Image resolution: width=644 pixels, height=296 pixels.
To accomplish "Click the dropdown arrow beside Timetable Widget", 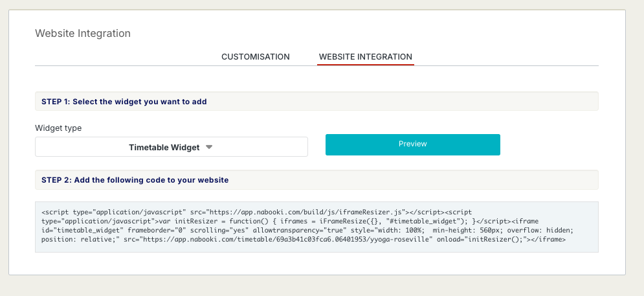I will click(x=209, y=147).
